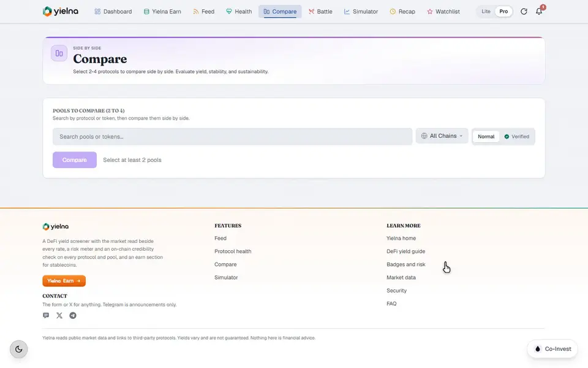This screenshot has height=368, width=588.
Task: Click the Compare page header icon
Action: (x=59, y=53)
